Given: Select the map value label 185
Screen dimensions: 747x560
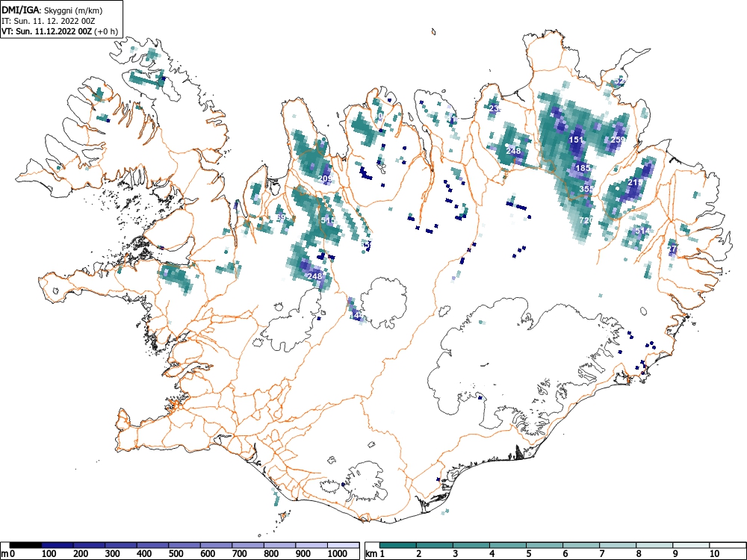Looking at the screenshot, I should tap(583, 167).
